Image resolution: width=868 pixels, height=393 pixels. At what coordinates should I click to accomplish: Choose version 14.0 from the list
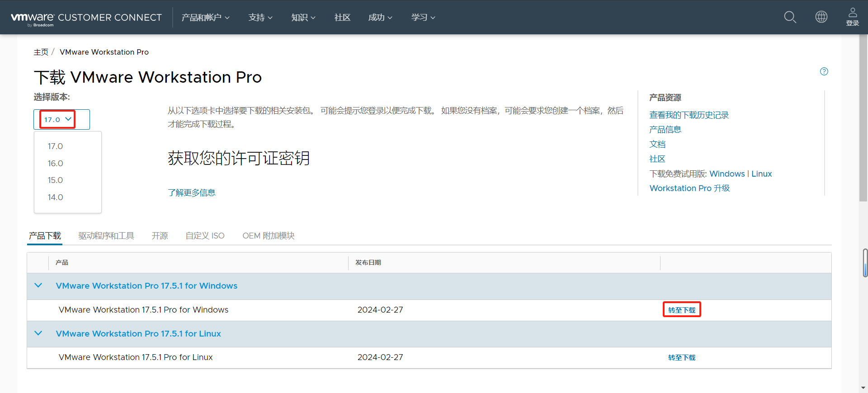[x=56, y=197]
